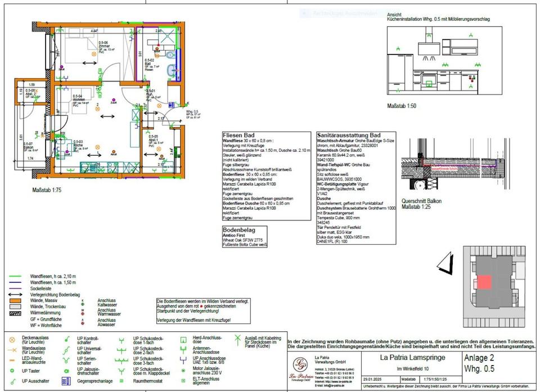Click the grey Wände Trockenbau swatch
This screenshot has height=392, width=540.
coord(16,307)
